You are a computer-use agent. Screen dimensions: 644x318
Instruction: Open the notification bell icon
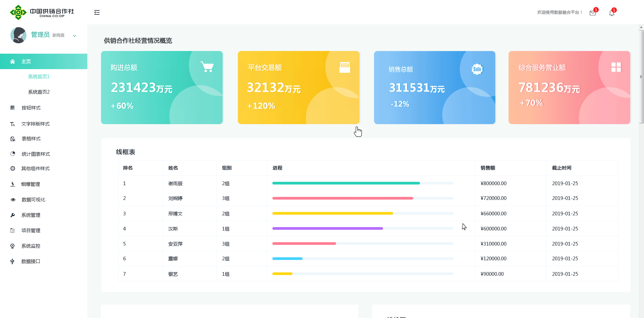[612, 13]
